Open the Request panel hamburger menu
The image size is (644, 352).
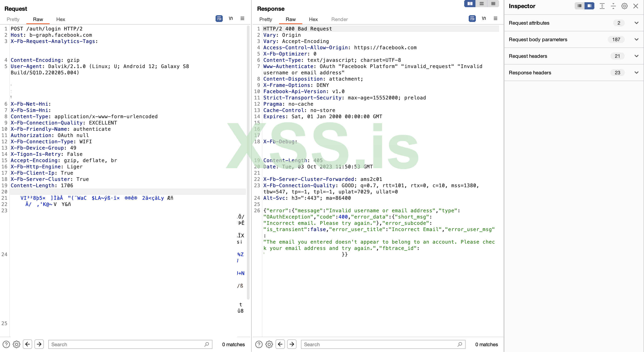coord(242,19)
